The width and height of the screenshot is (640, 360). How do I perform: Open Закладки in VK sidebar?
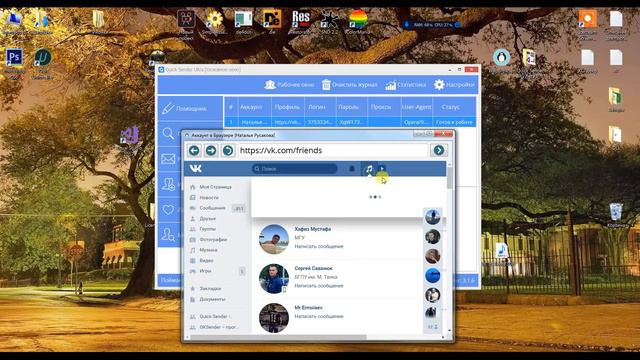tap(210, 289)
